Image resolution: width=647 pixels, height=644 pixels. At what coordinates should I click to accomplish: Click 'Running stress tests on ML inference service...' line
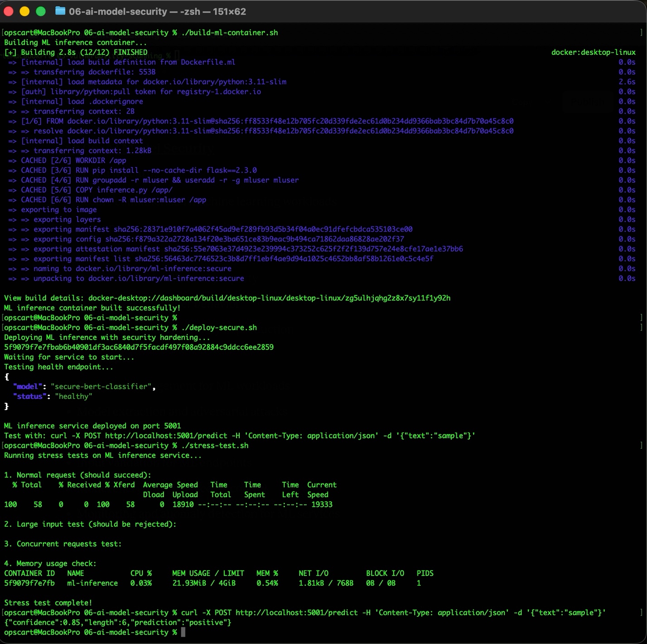click(x=103, y=455)
